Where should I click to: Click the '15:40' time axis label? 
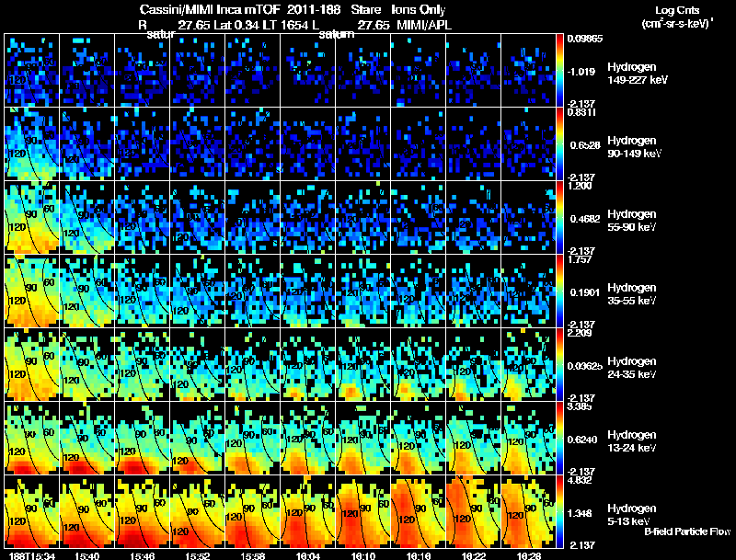[x=86, y=555]
